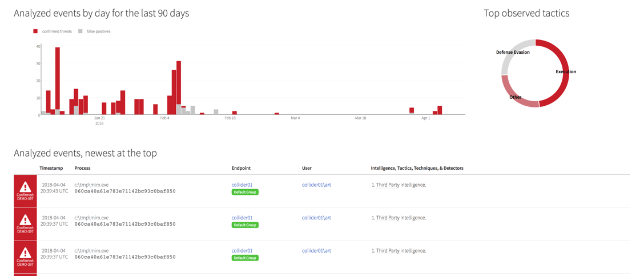The width and height of the screenshot is (644, 276).
Task: Click the second row's red warning triangle
Action: pyautogui.click(x=25, y=220)
